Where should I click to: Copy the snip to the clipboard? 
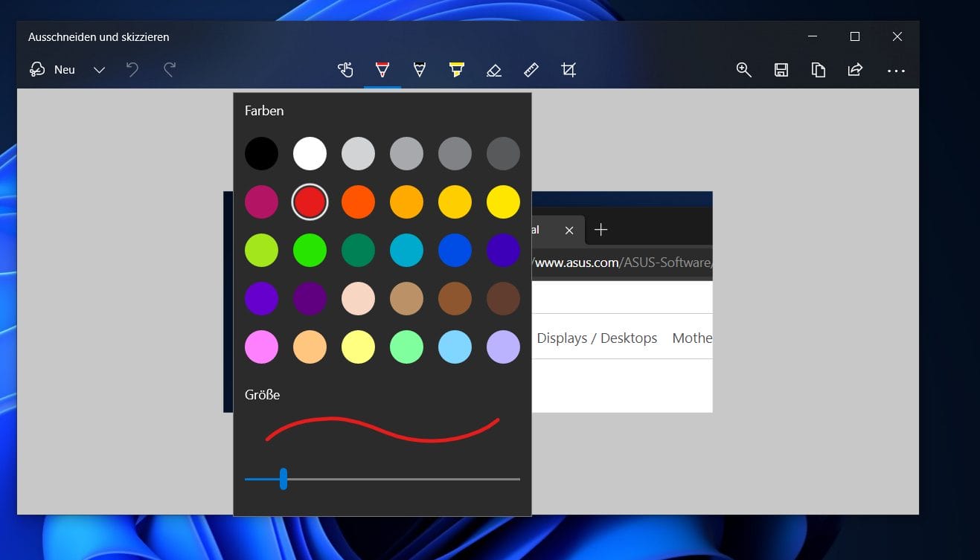tap(819, 69)
